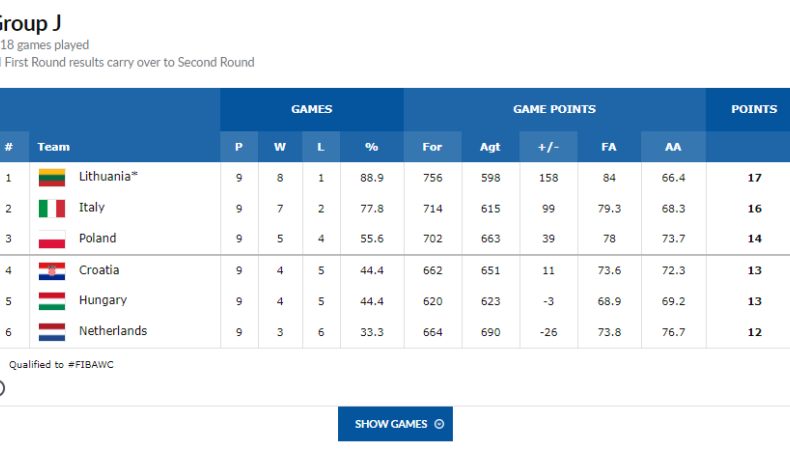Open the Netherlands team link
This screenshot has width=790, height=450.
click(113, 332)
